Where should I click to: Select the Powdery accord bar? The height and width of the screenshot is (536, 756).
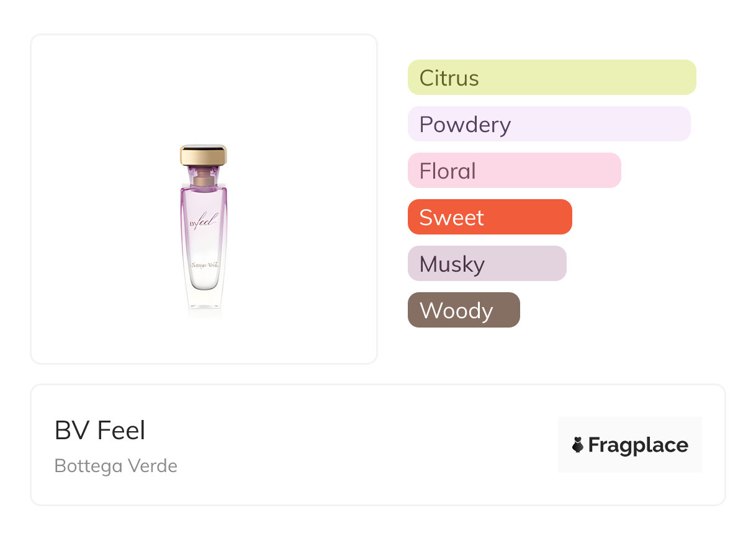(549, 124)
